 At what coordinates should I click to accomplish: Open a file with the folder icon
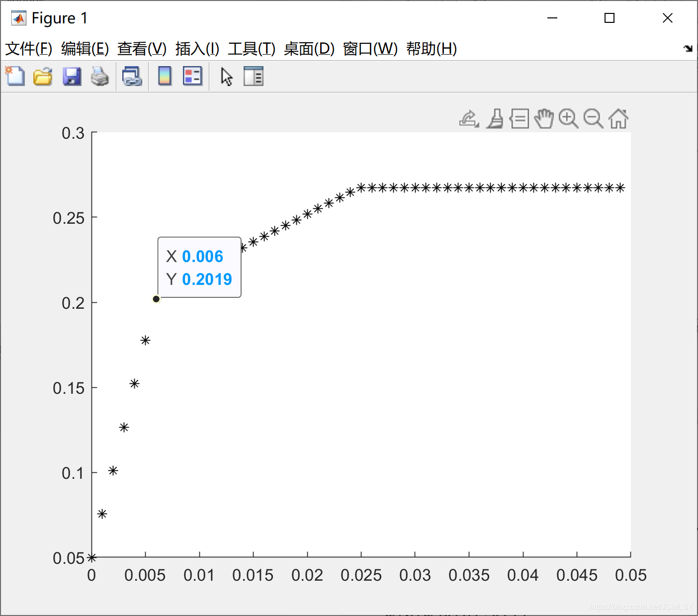(43, 76)
